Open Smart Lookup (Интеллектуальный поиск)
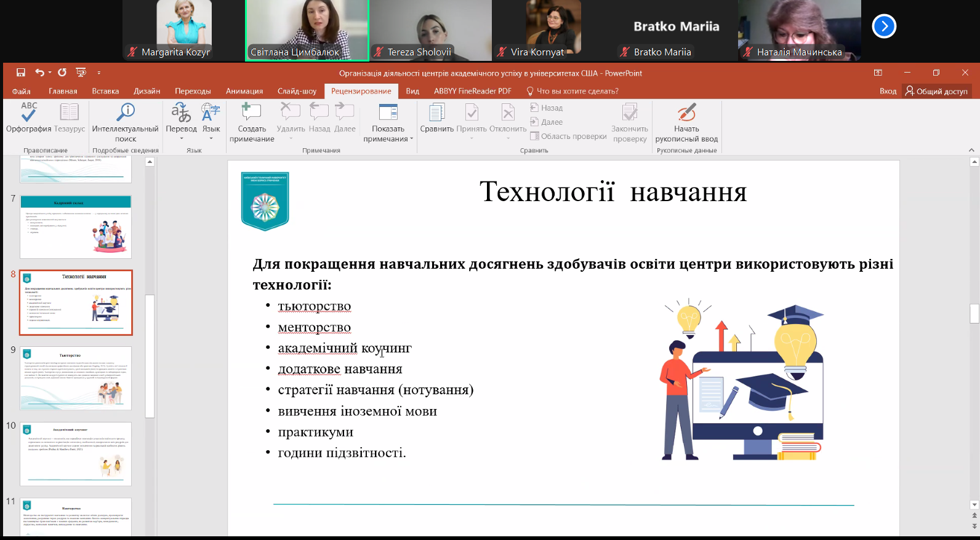The image size is (980, 540). click(125, 113)
